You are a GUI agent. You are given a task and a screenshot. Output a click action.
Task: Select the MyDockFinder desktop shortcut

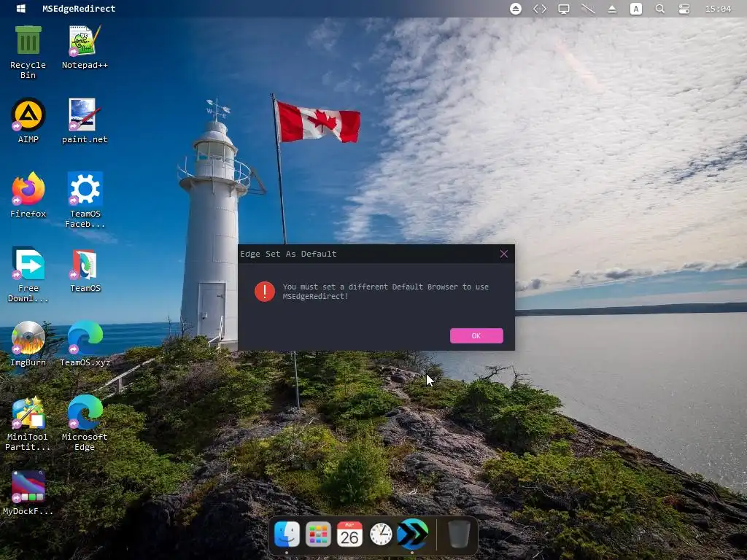pos(28,493)
